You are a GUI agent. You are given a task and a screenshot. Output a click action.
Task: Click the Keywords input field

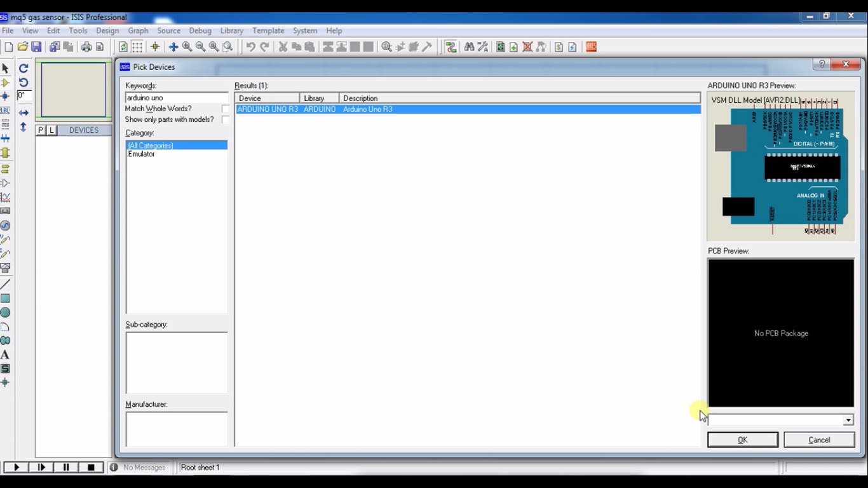[177, 98]
